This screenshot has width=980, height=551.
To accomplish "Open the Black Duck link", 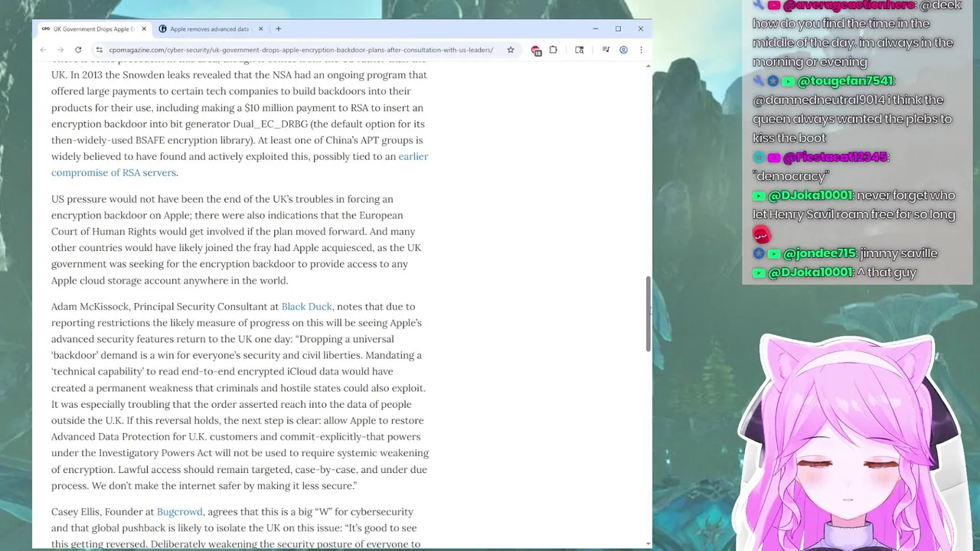I will pyautogui.click(x=306, y=306).
